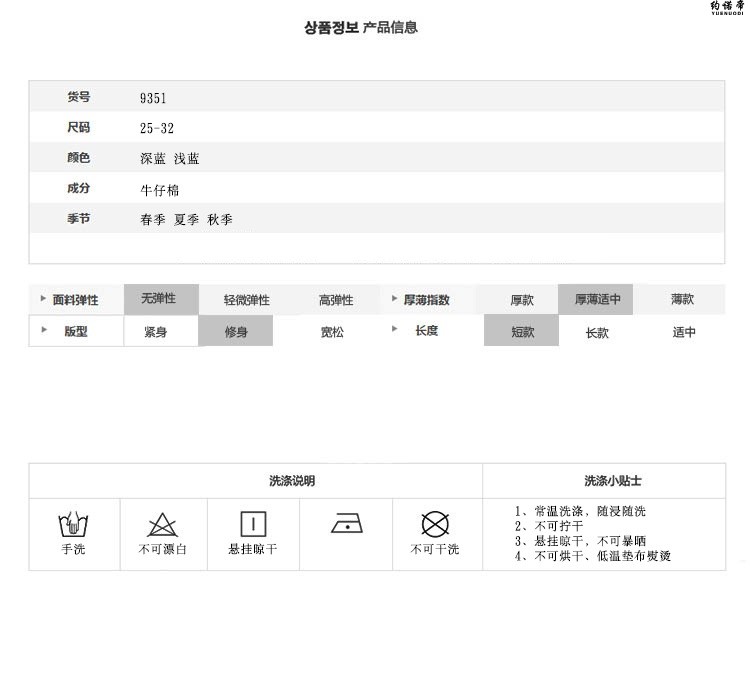Click the hand wash (手洗) icon
This screenshot has width=750, height=673.
coord(72,524)
